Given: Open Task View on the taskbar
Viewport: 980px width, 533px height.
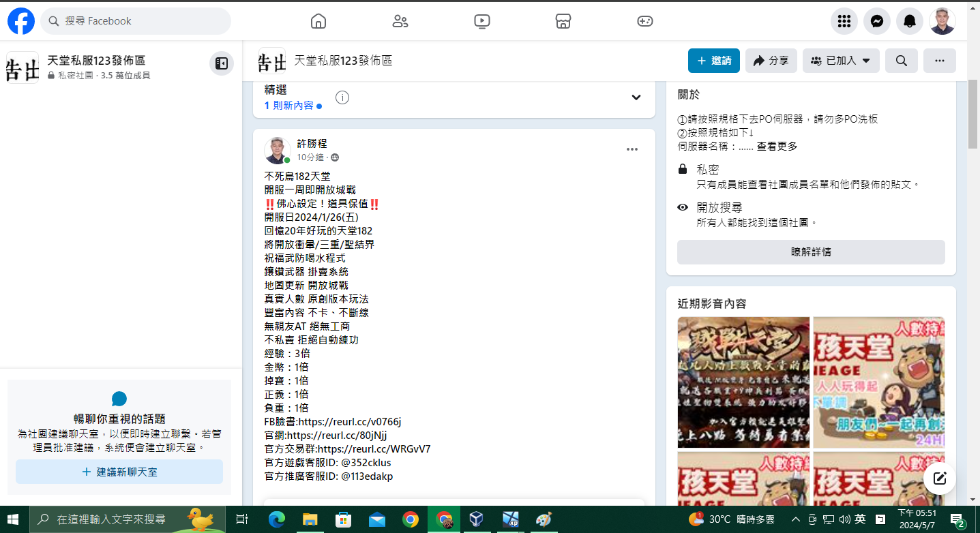Looking at the screenshot, I should (x=242, y=519).
